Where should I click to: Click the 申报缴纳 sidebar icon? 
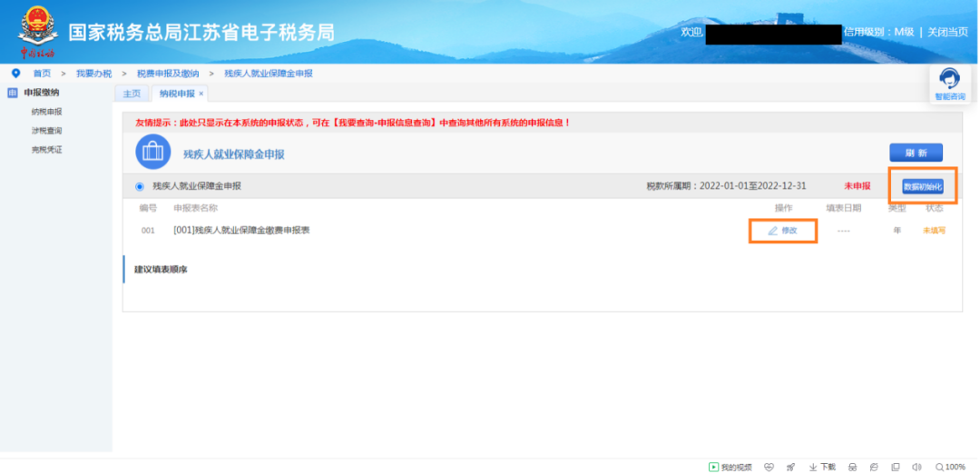[13, 93]
